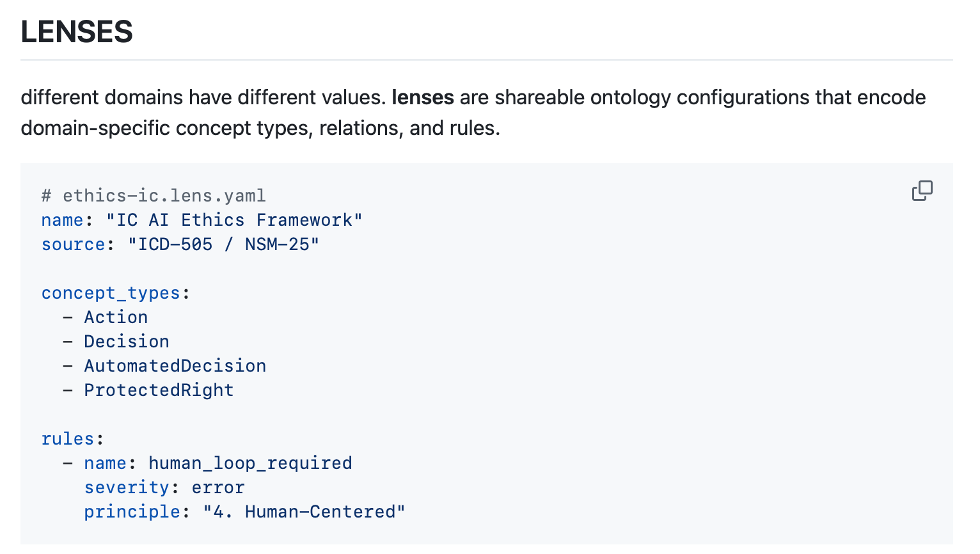Click the "# ethics-ic.lens.yaml" comment line
Viewport: 980px width, 554px height.
(154, 196)
